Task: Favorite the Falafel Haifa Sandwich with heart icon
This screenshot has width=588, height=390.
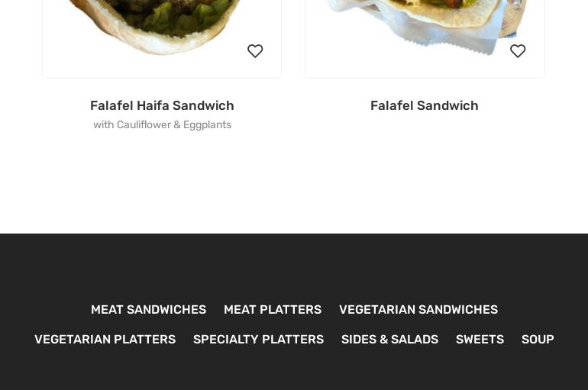Action: (x=255, y=51)
